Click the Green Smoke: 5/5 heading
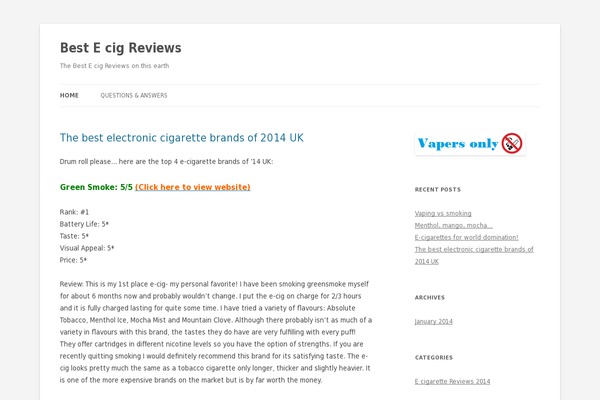The height and width of the screenshot is (400, 600). (96, 187)
